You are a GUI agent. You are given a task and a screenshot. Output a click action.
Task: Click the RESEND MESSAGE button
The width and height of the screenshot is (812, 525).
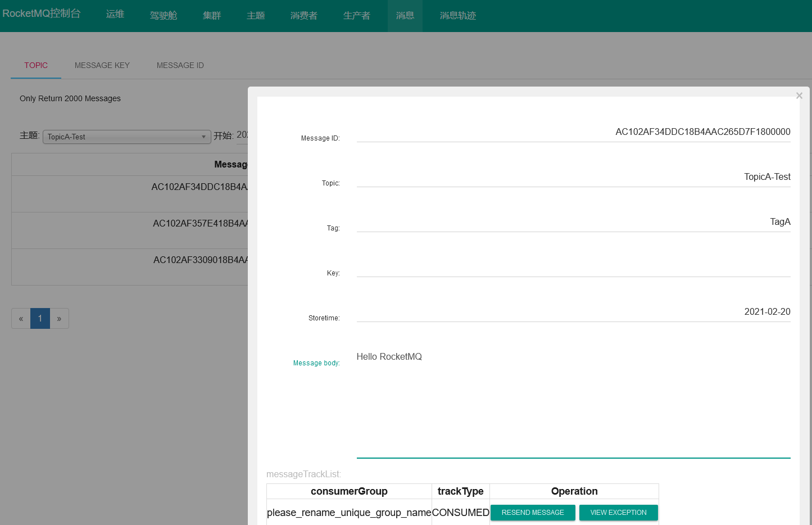(x=533, y=513)
